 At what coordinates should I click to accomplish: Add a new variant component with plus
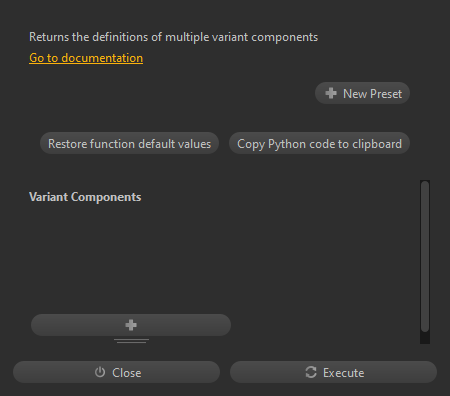click(x=131, y=325)
